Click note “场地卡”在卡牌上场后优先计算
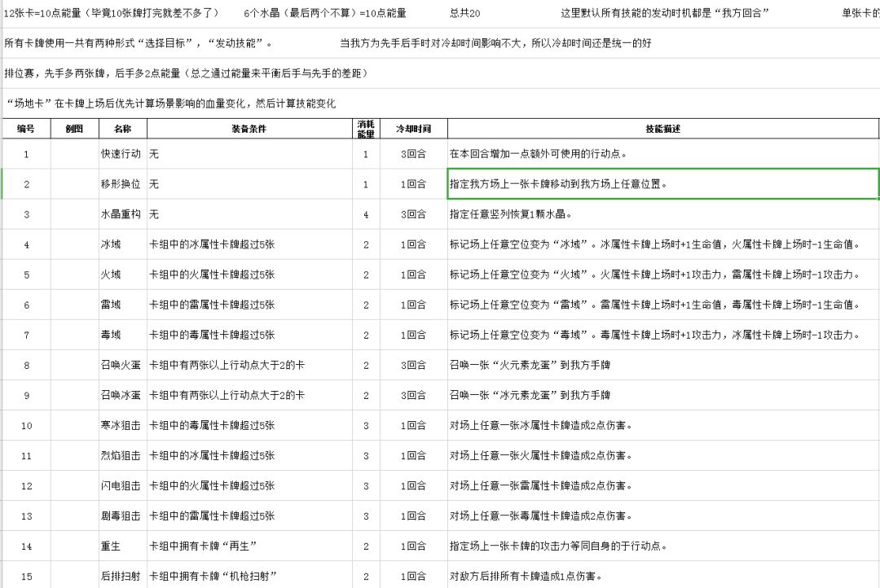This screenshot has height=588, width=880. click(170, 103)
